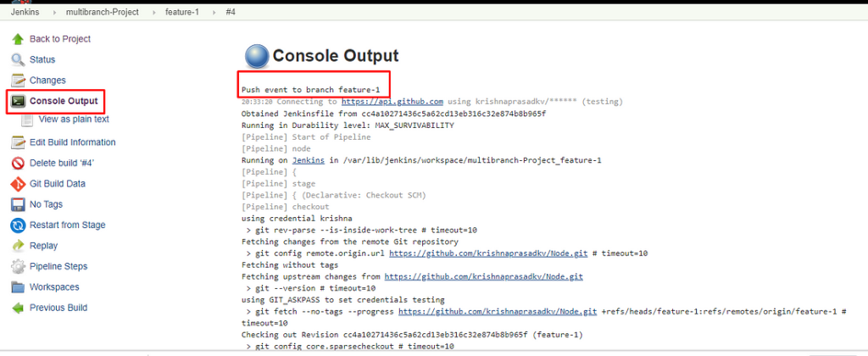The image size is (868, 356).
Task: Click the Git Build Data logo icon
Action: [19, 184]
